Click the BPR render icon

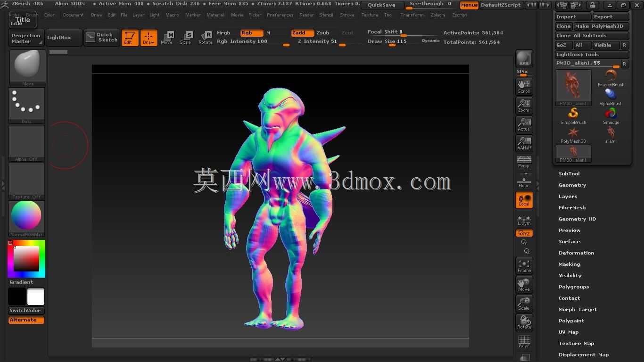click(x=524, y=58)
